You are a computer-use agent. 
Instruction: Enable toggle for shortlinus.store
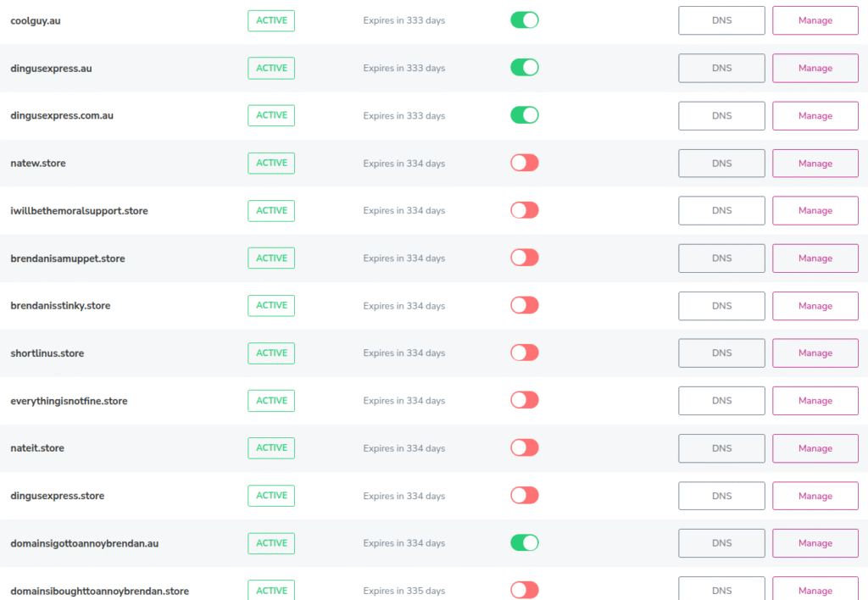[524, 353]
